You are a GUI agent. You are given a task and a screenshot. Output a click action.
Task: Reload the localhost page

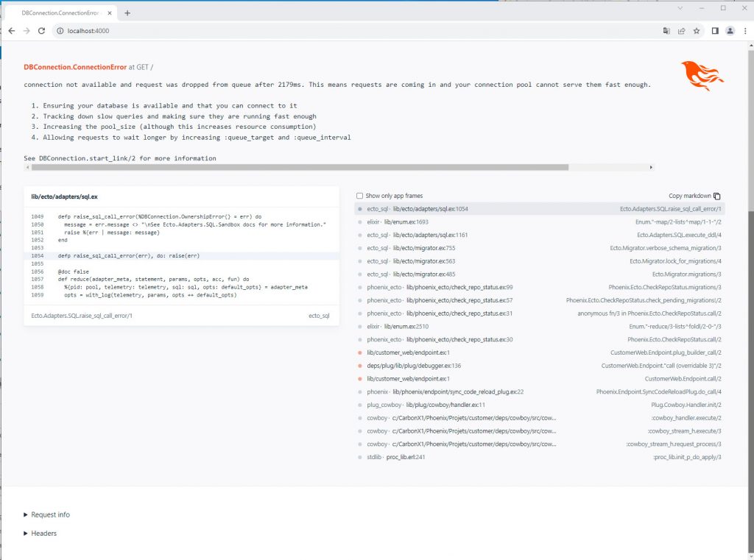(41, 31)
